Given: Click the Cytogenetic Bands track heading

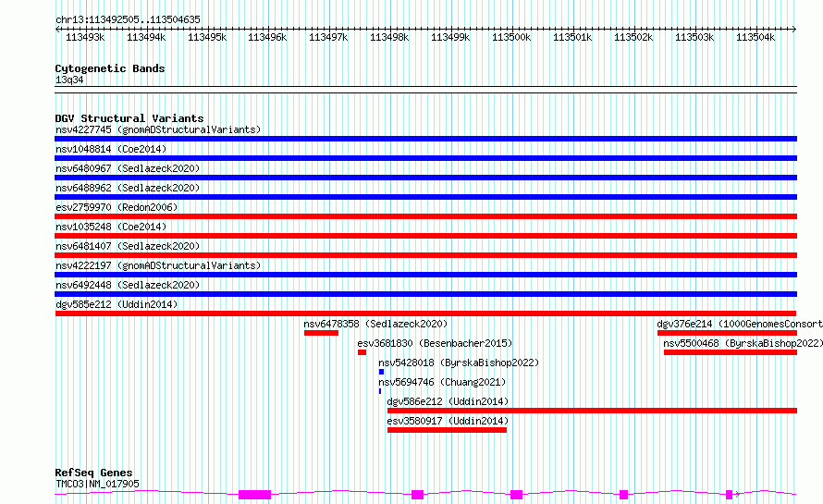Looking at the screenshot, I should click(x=110, y=68).
